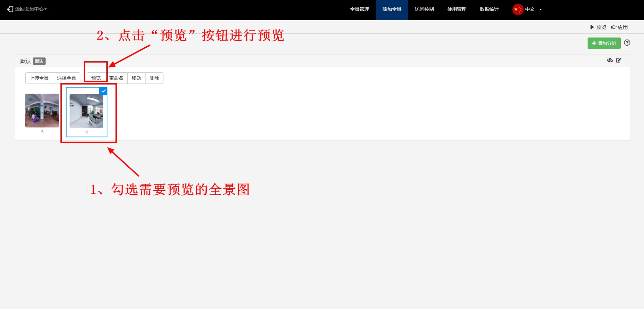Select the panorama thumbnail labeled 5
Image resolution: width=644 pixels, height=309 pixels.
click(42, 111)
